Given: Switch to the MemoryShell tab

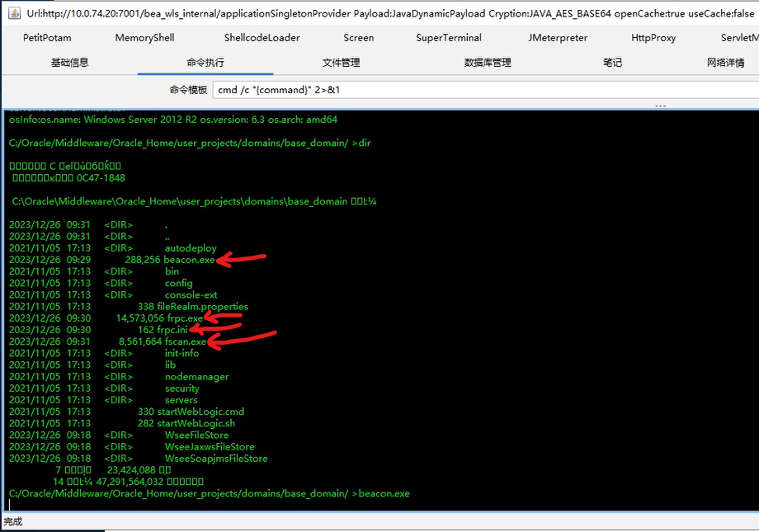Looking at the screenshot, I should pyautogui.click(x=144, y=38).
